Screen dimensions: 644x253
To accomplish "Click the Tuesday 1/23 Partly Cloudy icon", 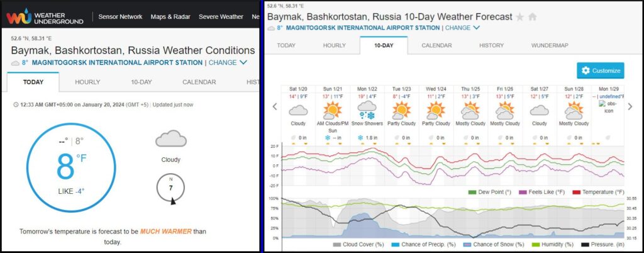I will coord(400,111).
